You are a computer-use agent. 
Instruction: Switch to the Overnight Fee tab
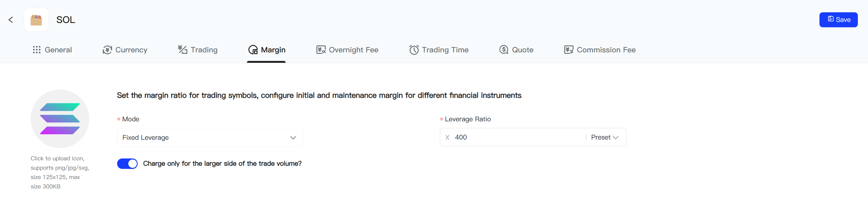pyautogui.click(x=353, y=50)
